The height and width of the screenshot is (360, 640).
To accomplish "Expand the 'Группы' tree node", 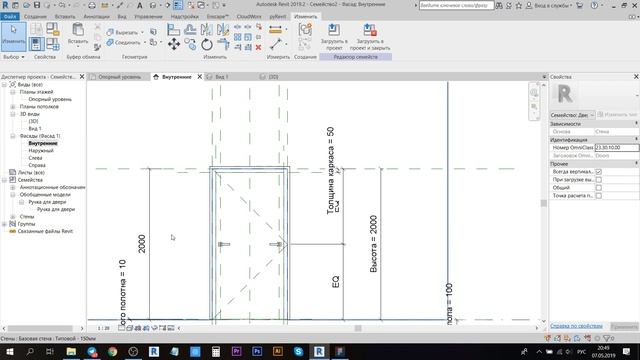I will click(x=4, y=224).
